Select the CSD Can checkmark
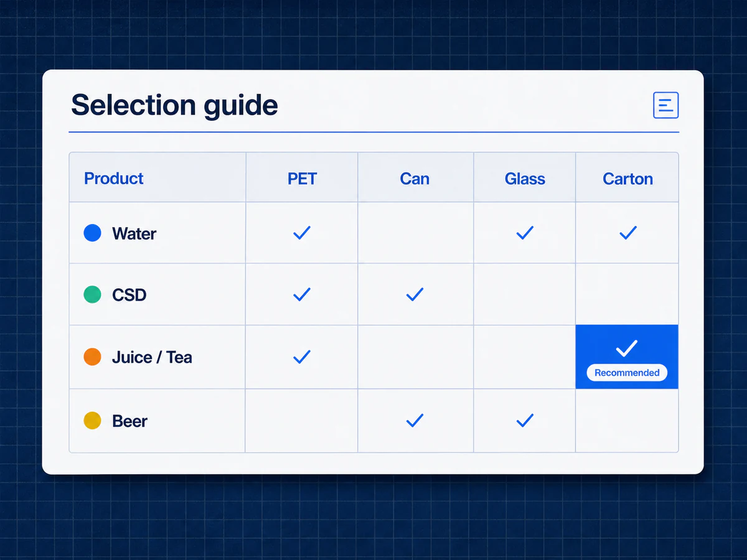 pyautogui.click(x=415, y=294)
